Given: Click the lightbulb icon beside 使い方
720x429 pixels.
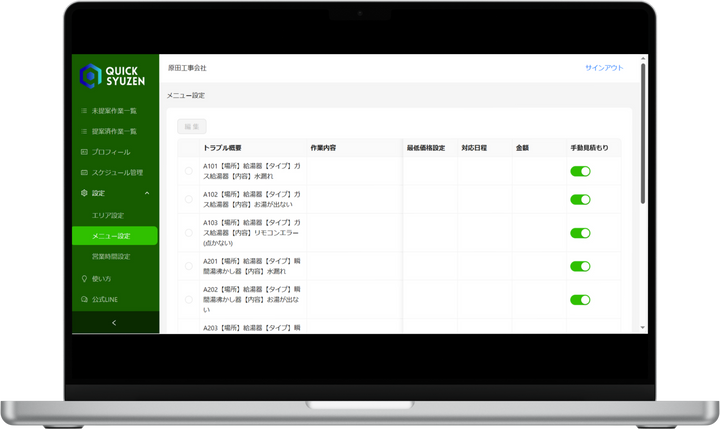Looking at the screenshot, I should [x=84, y=278].
